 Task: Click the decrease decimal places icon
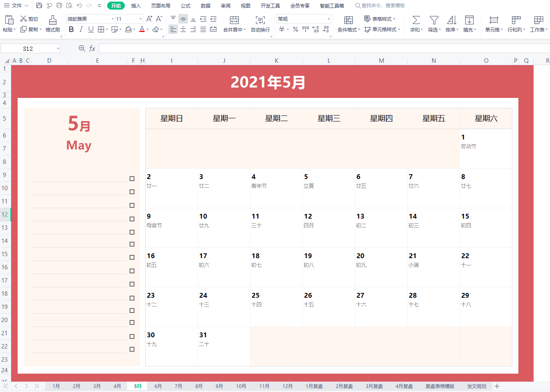pos(326,29)
